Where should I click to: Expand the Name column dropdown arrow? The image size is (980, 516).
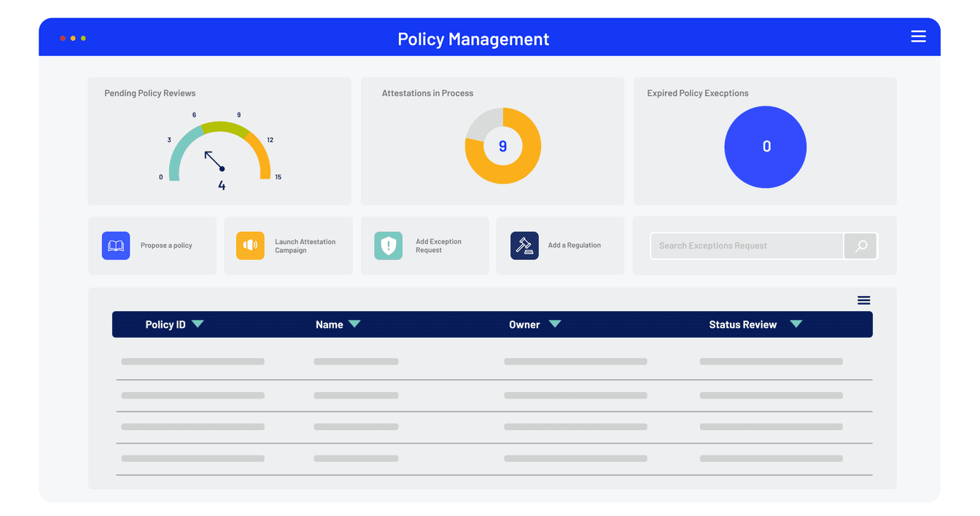click(x=354, y=324)
